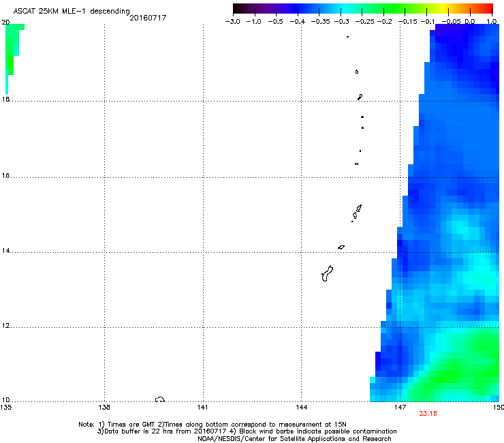This screenshot has height=443, width=504.
Task: Click the 'Data buffer is 22 hrs' note
Action: (x=247, y=431)
